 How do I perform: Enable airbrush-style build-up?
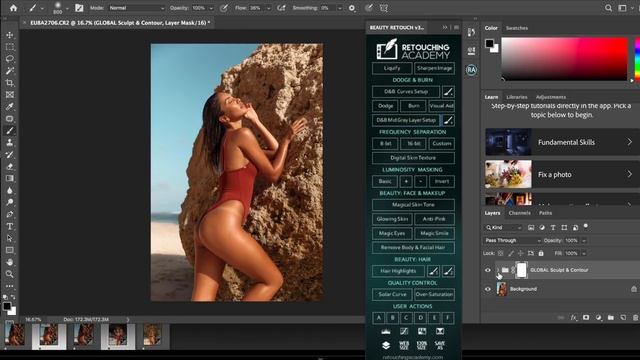tap(281, 8)
